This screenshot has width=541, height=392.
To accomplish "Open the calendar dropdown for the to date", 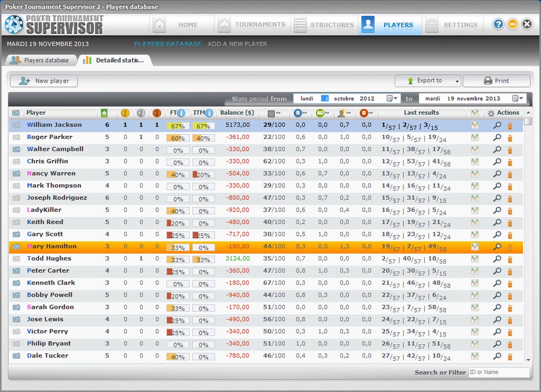I will (x=518, y=99).
